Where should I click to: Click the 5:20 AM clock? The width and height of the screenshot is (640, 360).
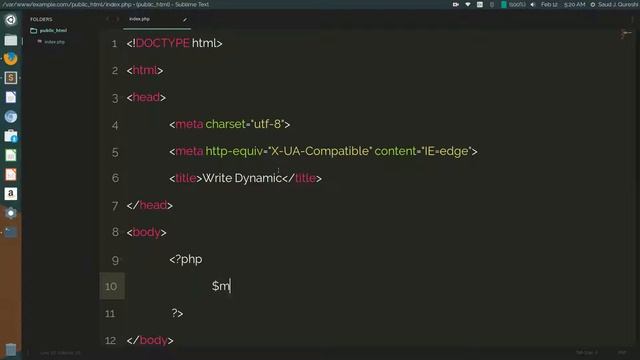(574, 4)
